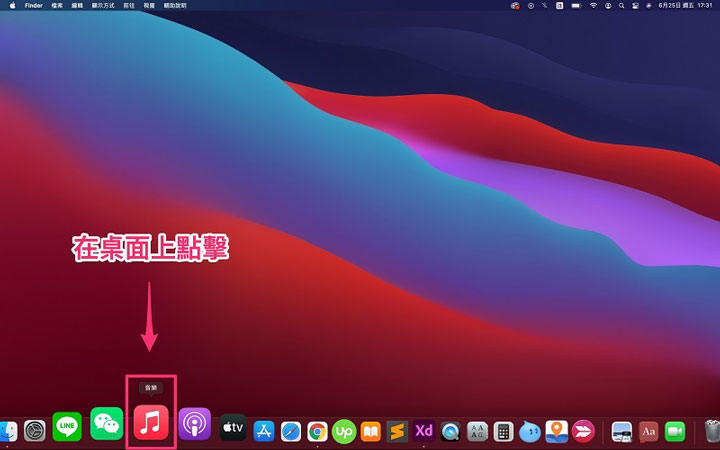Open the user account menu bar icon
Image resolution: width=720 pixels, height=450 pixels.
608,6
